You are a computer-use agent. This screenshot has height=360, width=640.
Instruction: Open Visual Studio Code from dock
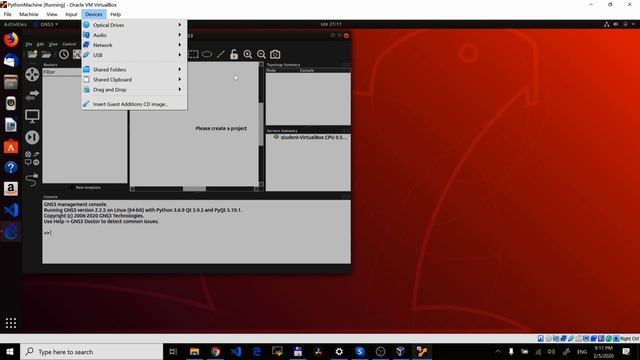pos(11,210)
